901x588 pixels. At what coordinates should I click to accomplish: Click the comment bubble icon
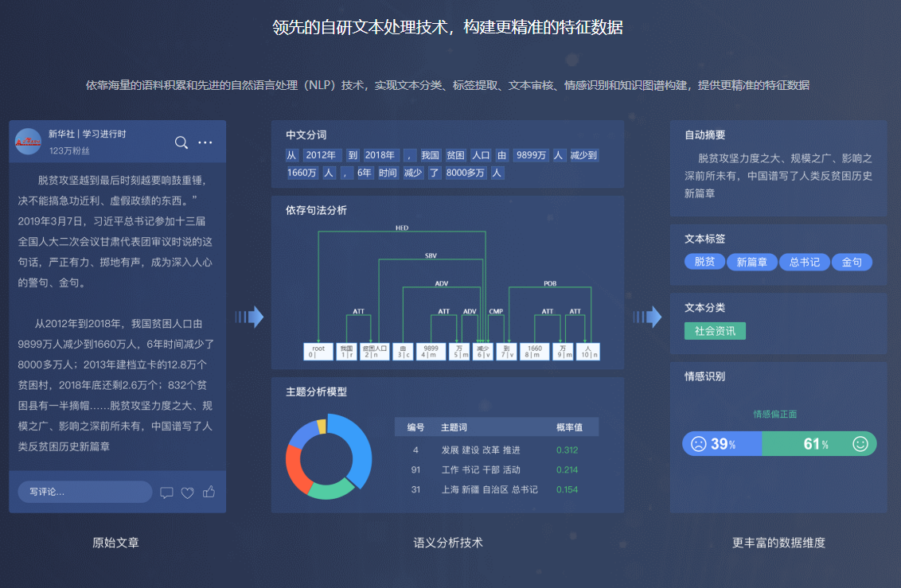click(x=166, y=493)
